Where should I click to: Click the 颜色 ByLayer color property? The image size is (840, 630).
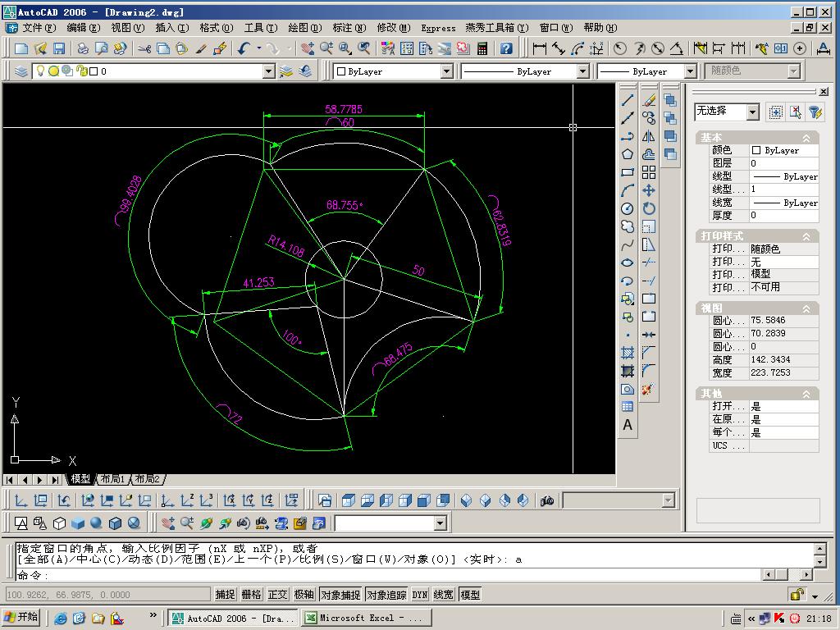coord(783,151)
